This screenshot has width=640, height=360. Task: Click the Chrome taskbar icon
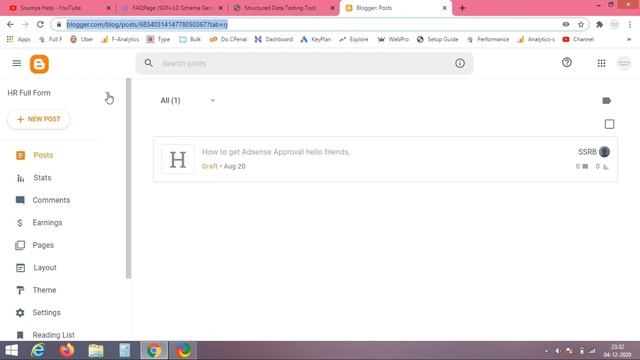[x=154, y=351]
